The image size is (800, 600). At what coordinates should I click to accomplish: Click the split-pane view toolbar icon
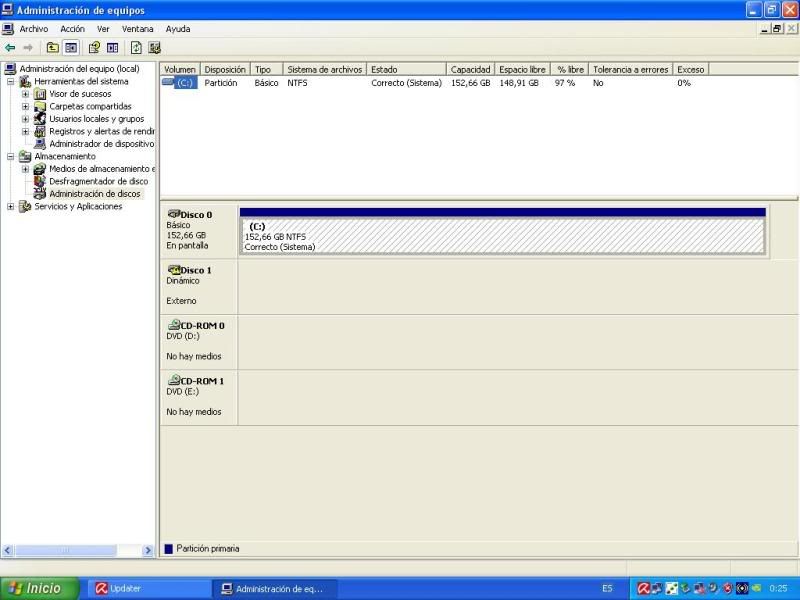pos(113,47)
